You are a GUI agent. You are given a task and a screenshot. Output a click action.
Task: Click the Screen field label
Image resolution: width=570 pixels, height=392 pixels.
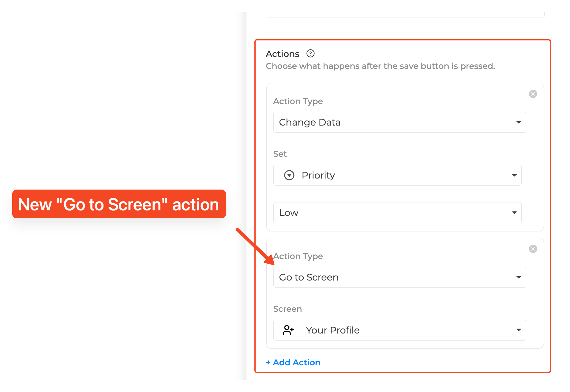287,309
